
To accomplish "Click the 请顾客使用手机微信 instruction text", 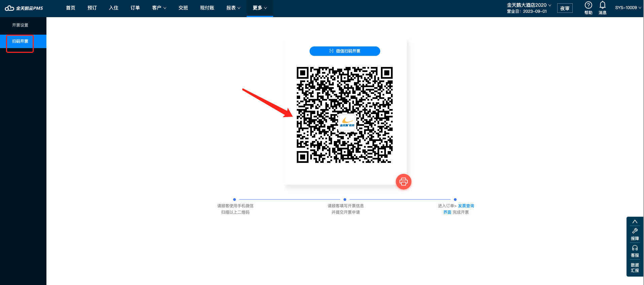I will point(235,206).
